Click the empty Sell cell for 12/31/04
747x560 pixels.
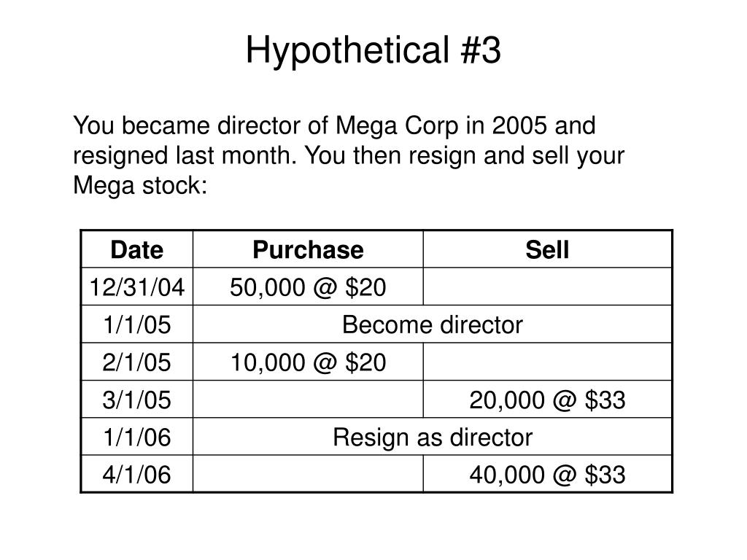click(x=547, y=287)
